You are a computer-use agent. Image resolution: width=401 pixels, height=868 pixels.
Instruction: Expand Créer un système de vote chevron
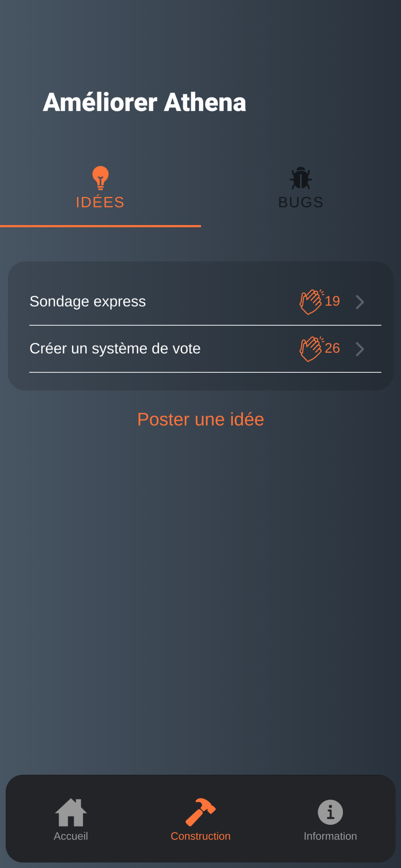[x=360, y=349]
